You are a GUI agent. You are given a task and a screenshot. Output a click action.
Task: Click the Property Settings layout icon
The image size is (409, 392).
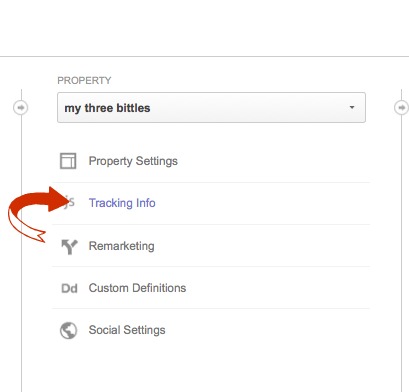(68, 161)
